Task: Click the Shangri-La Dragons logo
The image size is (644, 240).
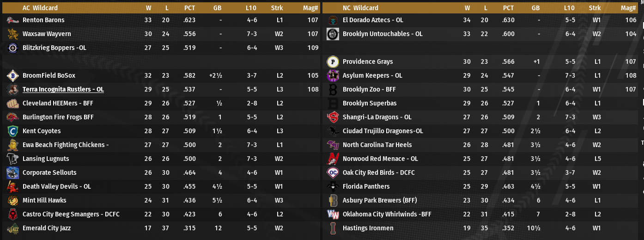Action: tap(333, 117)
